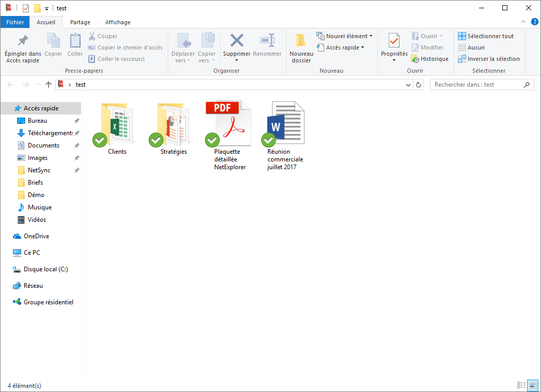
Task: Switch to large icons view in status bar
Action: [x=533, y=385]
